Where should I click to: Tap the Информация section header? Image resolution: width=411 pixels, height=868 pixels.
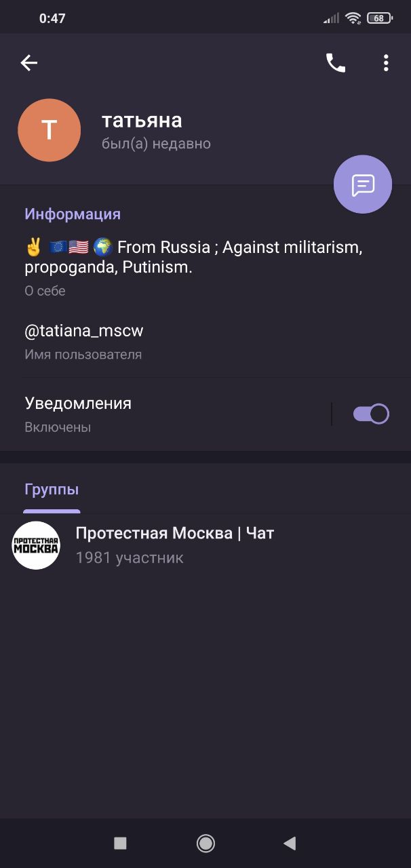click(73, 214)
